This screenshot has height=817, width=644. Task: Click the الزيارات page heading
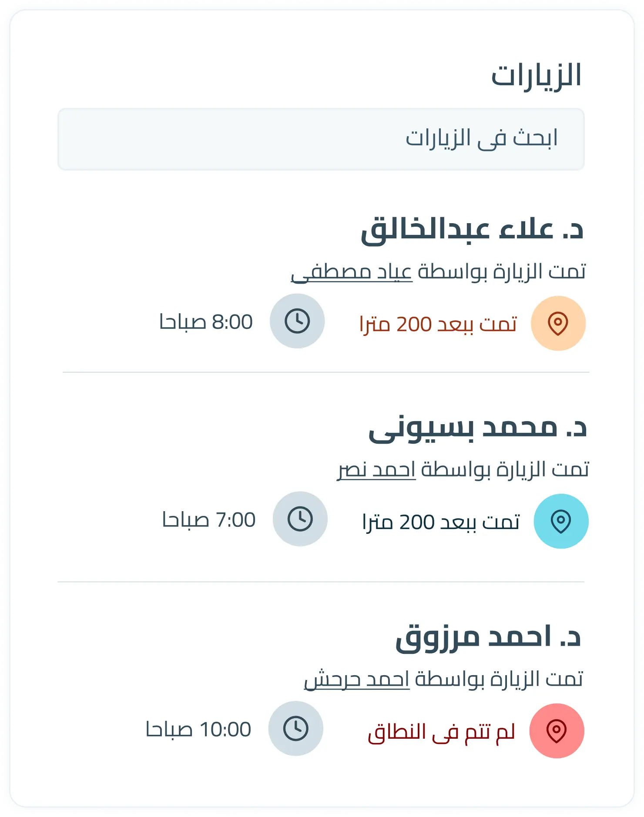pyautogui.click(x=536, y=76)
